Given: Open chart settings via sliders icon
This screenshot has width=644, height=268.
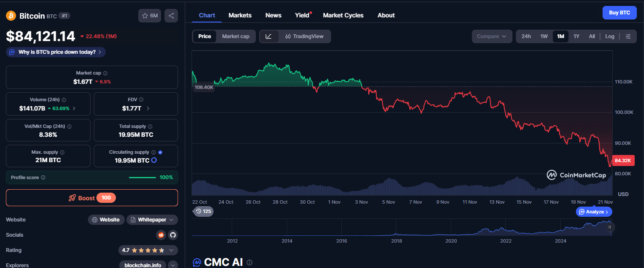Looking at the screenshot, I should [x=628, y=36].
